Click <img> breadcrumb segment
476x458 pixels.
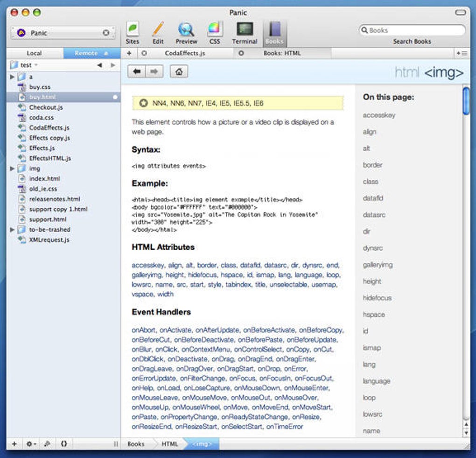pos(202,444)
